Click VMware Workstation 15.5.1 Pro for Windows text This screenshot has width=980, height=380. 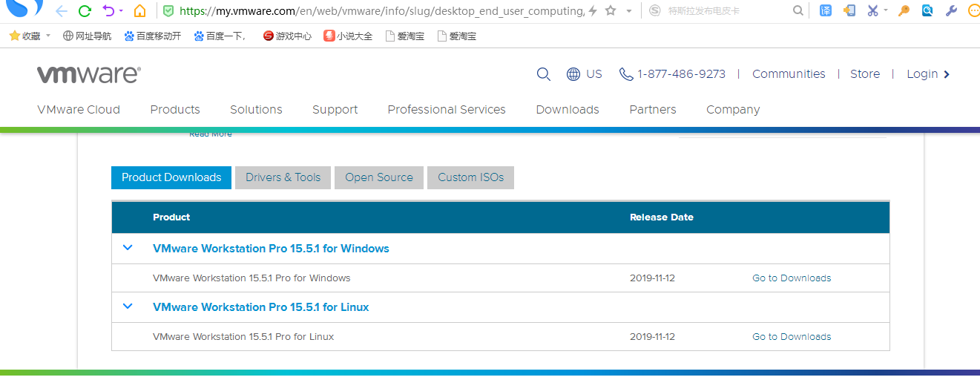(x=251, y=278)
